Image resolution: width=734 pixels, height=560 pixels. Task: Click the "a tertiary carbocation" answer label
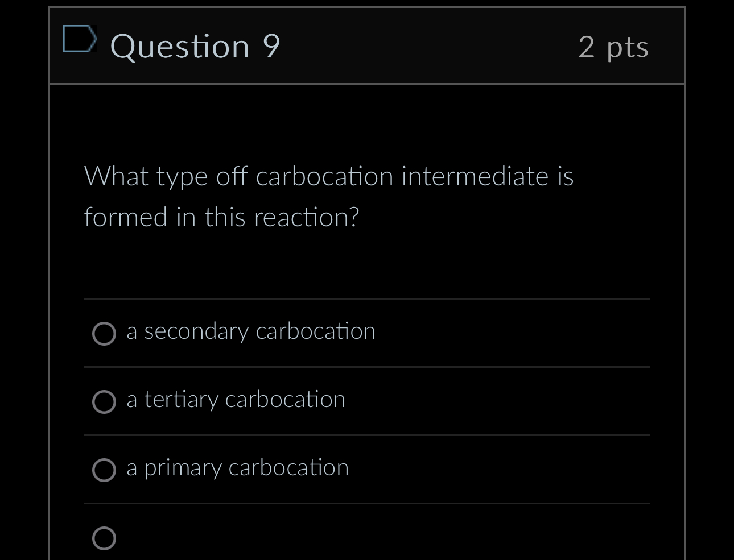point(236,400)
